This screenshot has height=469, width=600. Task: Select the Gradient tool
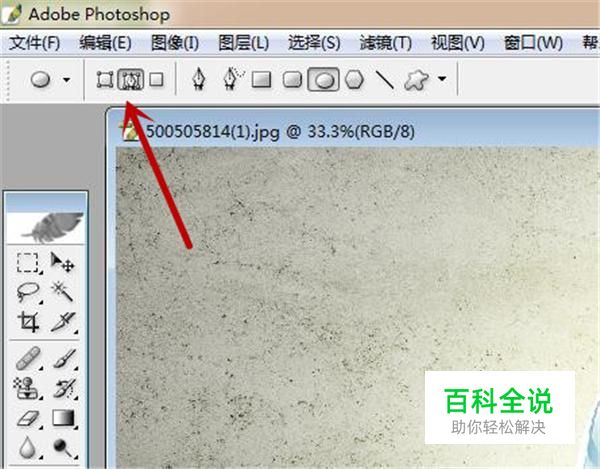[64, 418]
